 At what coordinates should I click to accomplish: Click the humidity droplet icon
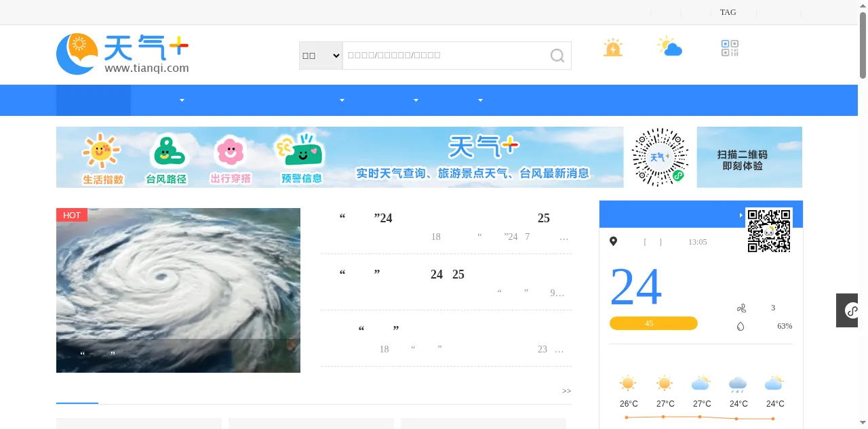click(741, 326)
